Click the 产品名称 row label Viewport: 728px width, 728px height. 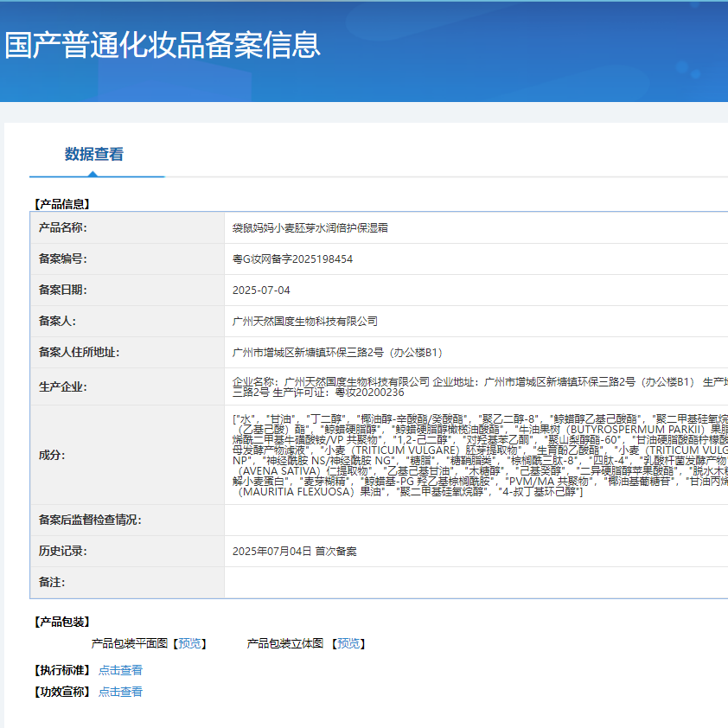point(63,228)
